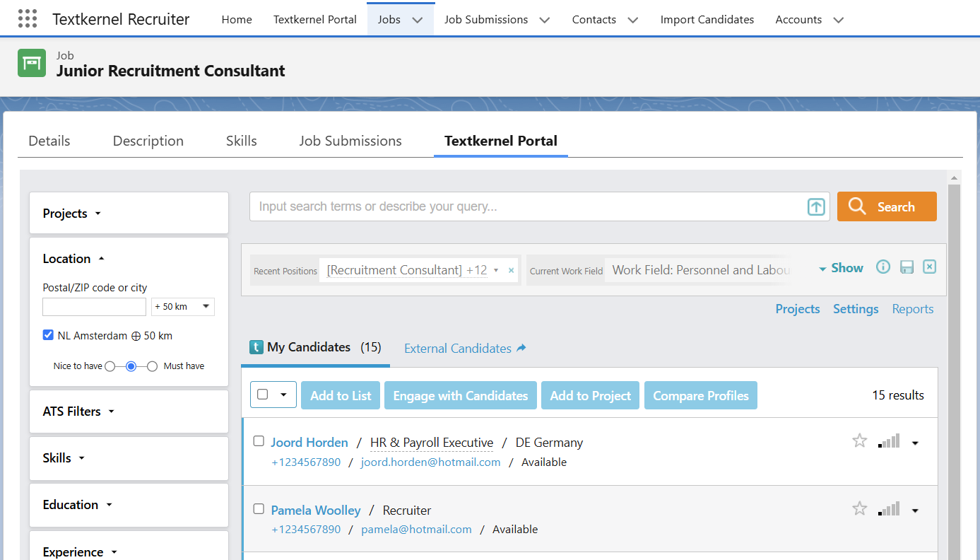Select the Joord Horden row checkbox
Image resolution: width=980 pixels, height=560 pixels.
(x=259, y=441)
